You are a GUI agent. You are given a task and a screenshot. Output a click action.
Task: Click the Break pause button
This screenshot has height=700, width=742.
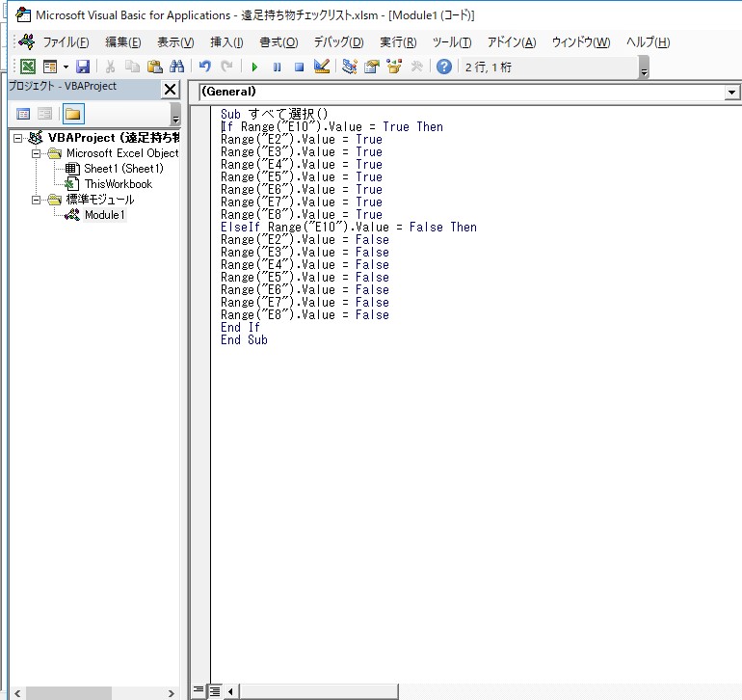(277, 67)
